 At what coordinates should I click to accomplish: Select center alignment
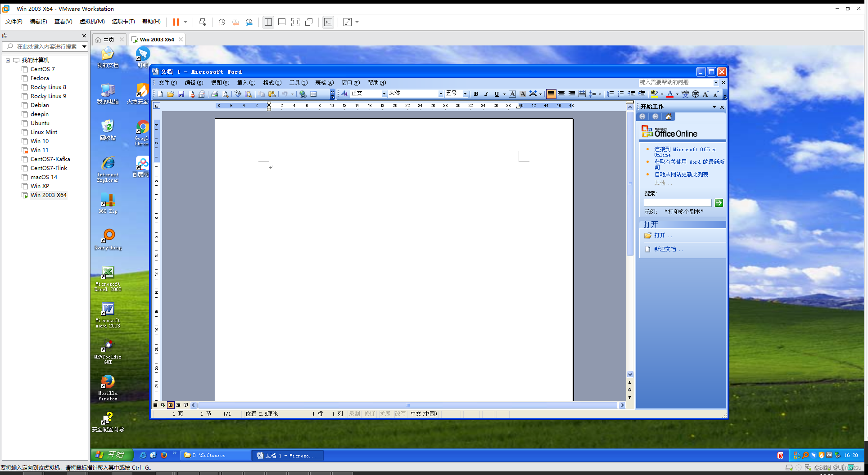click(561, 94)
